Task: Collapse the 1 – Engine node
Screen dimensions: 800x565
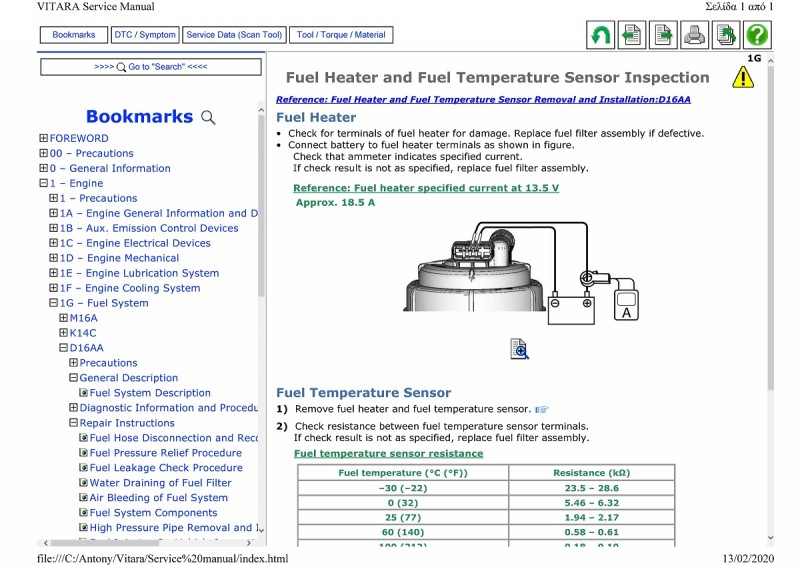Action: click(43, 183)
